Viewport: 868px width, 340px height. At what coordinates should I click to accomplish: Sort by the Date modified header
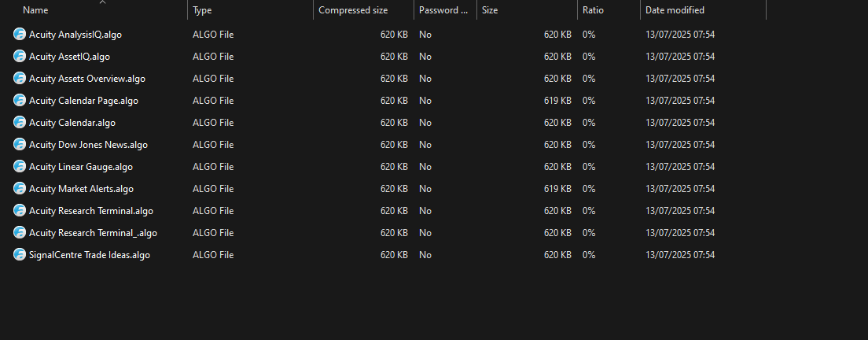pos(675,10)
